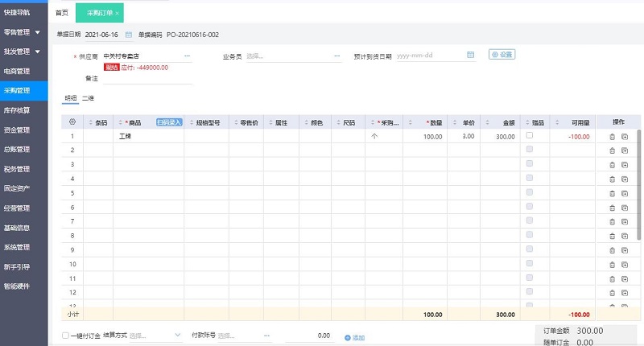
Task: Sort by the 单价 column header arrows
Action: click(x=455, y=122)
